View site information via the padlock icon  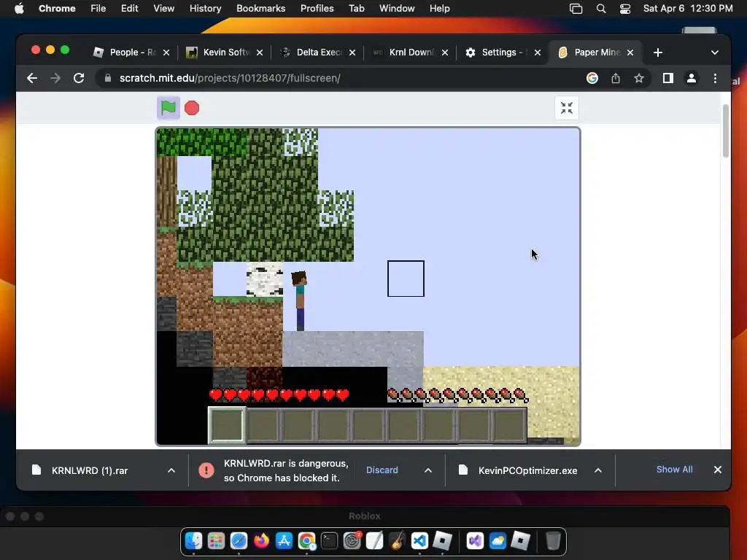[108, 78]
